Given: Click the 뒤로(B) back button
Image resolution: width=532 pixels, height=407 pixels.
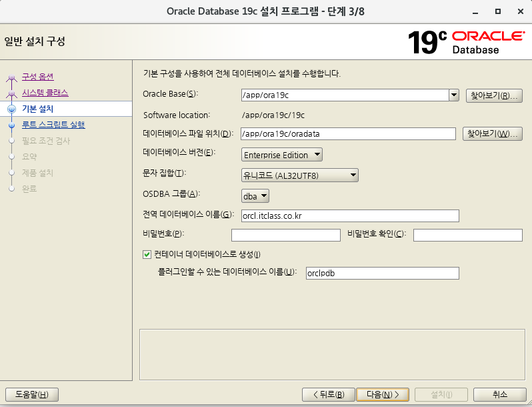Looking at the screenshot, I should (329, 394).
